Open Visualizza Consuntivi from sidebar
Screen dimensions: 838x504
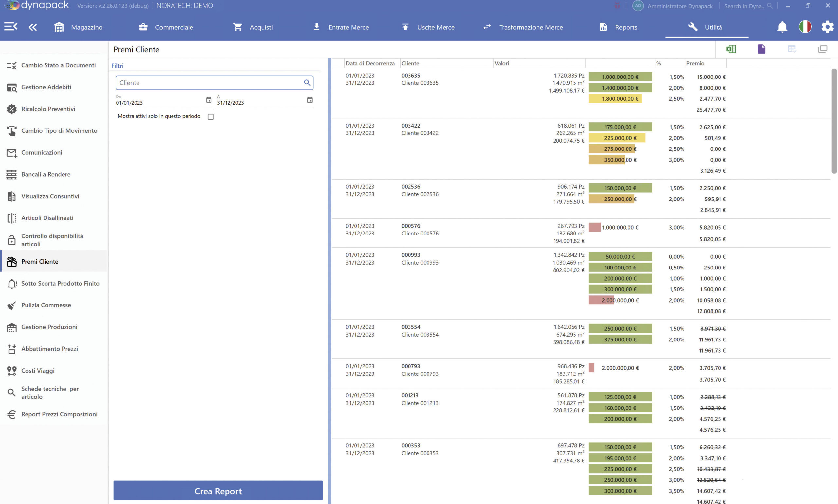[54, 196]
